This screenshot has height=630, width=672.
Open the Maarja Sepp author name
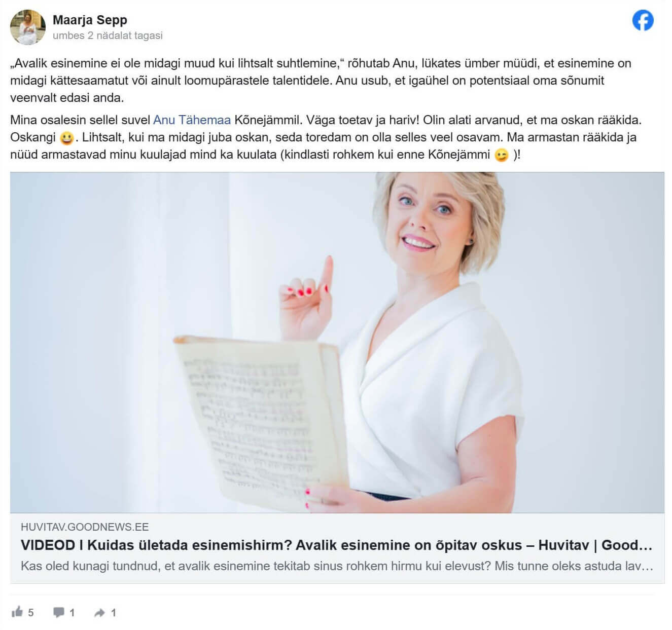pos(90,20)
